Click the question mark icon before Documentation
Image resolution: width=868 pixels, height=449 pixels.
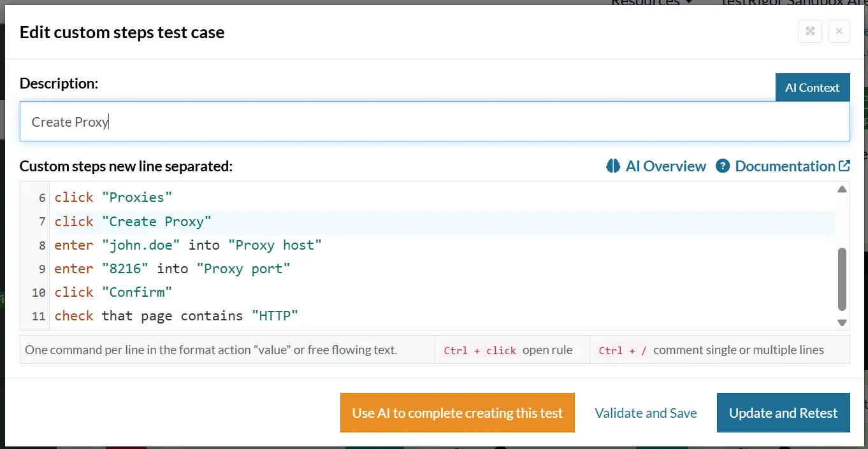tap(722, 166)
